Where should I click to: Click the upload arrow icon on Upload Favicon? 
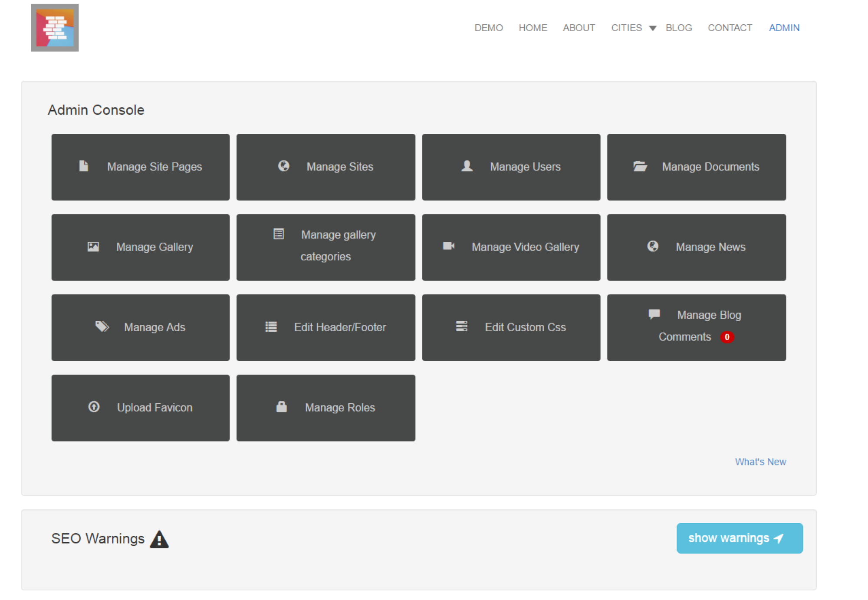(94, 407)
